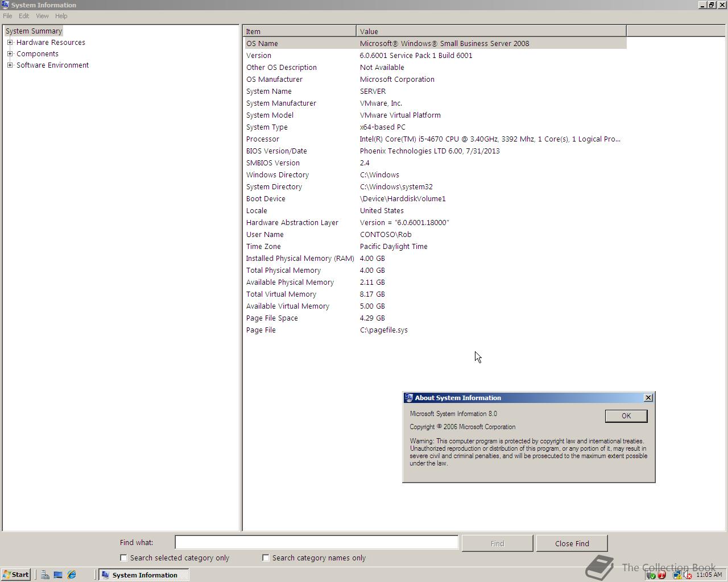This screenshot has height=582, width=728.
Task: Click the BIOS Version/Date row label
Action: coord(276,151)
